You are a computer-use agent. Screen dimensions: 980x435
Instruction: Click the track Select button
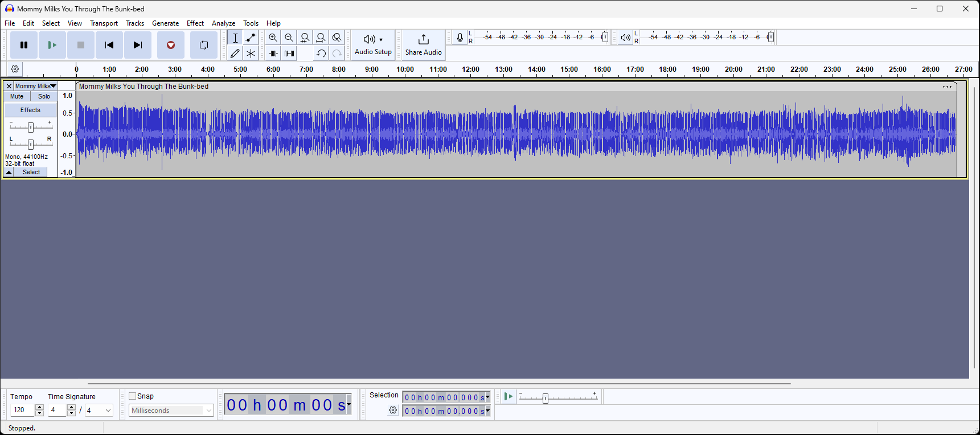click(31, 172)
